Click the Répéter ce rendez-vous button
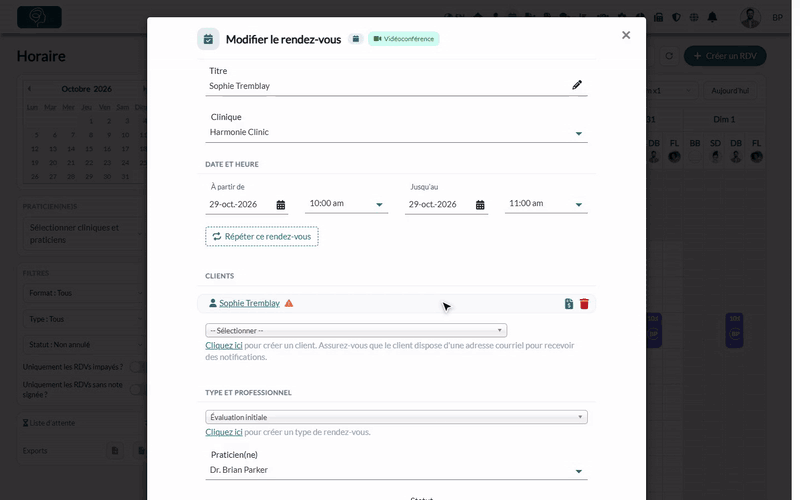Screen dimensions: 800x500 coord(262,237)
